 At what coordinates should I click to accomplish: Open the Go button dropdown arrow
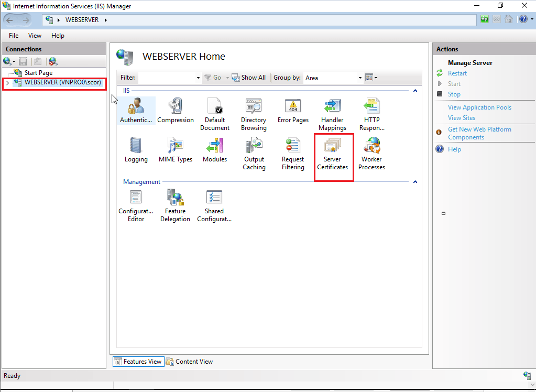tap(227, 78)
